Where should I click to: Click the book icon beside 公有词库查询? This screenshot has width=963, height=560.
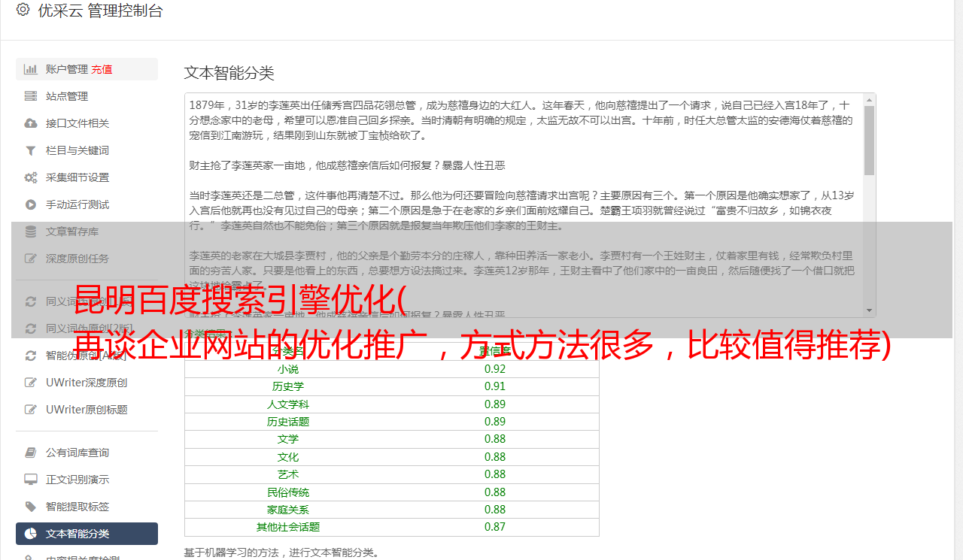pos(31,453)
